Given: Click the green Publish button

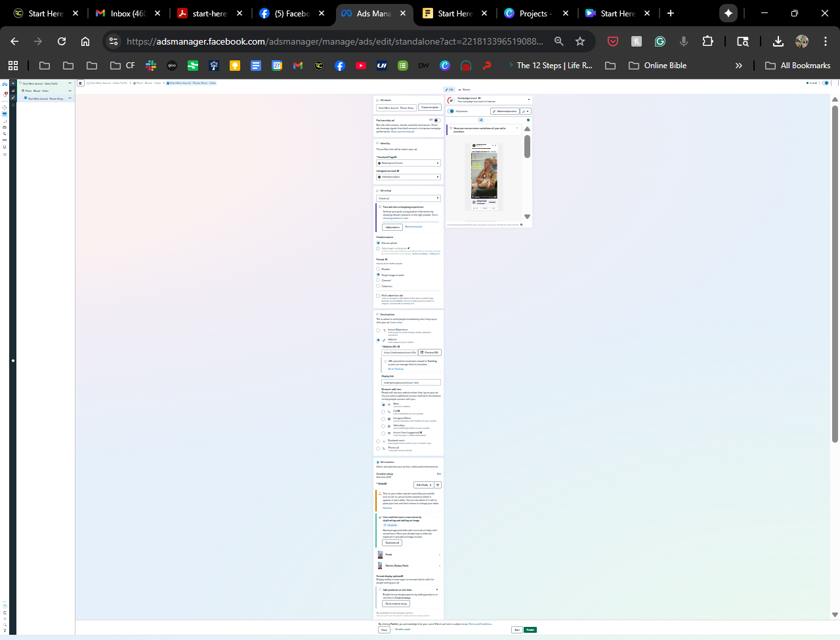Looking at the screenshot, I should pyautogui.click(x=530, y=630).
